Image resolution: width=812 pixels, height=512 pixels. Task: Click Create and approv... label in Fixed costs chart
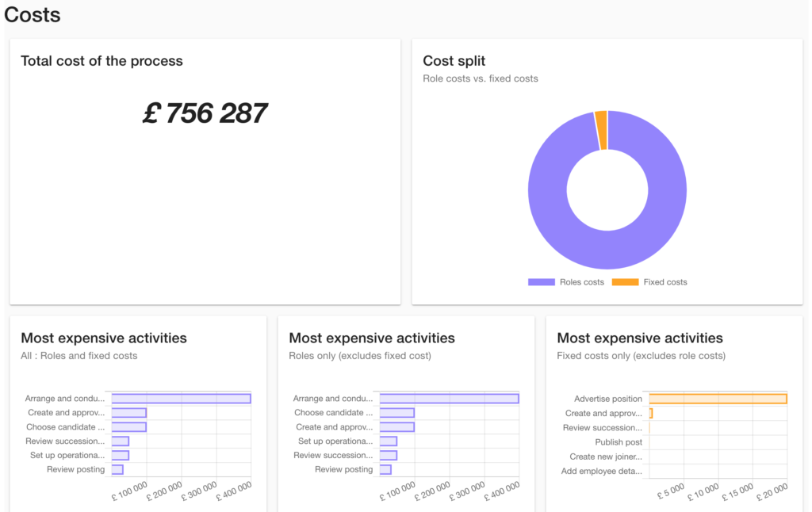click(x=603, y=413)
